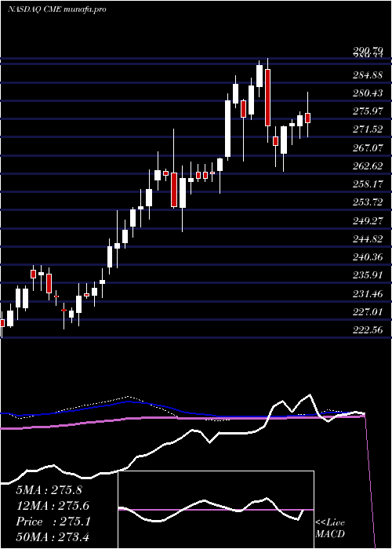Click the 267.07 price level label
The image size is (392, 549).
coord(367,147)
